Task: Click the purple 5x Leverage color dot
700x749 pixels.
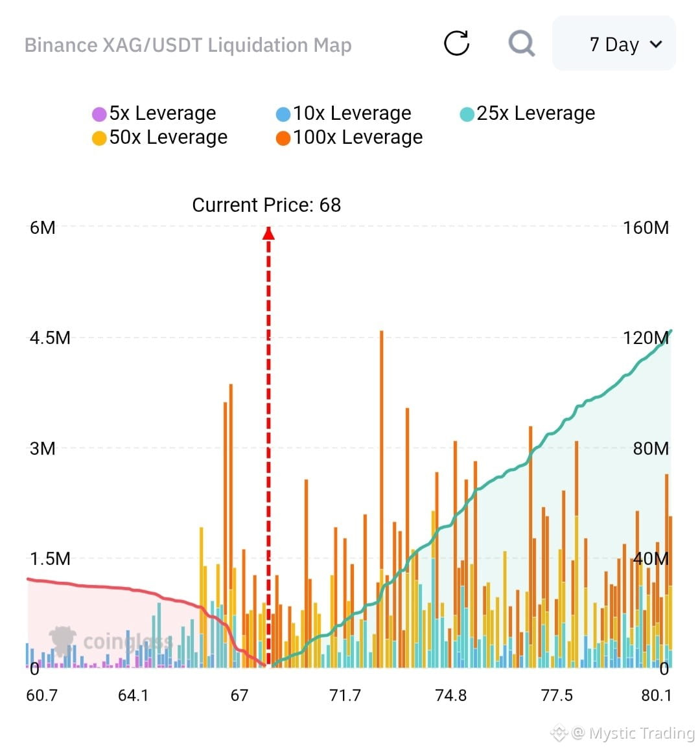Action: tap(99, 114)
